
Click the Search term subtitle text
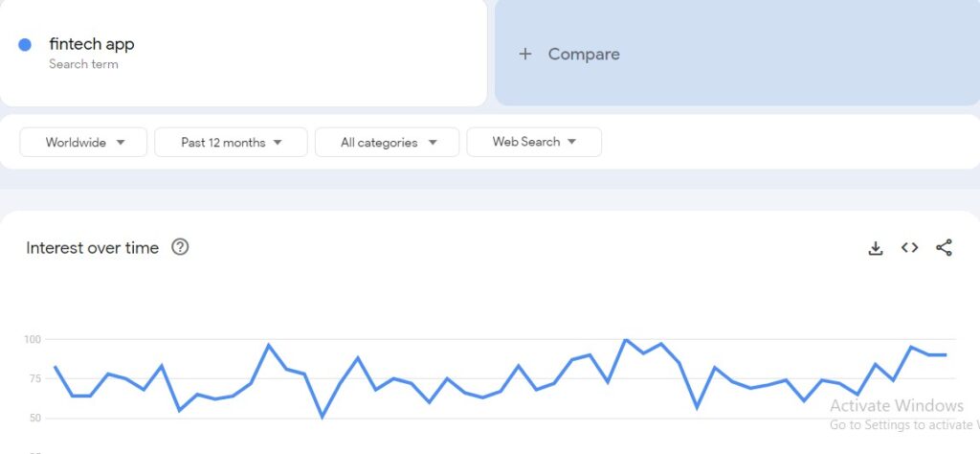83,64
